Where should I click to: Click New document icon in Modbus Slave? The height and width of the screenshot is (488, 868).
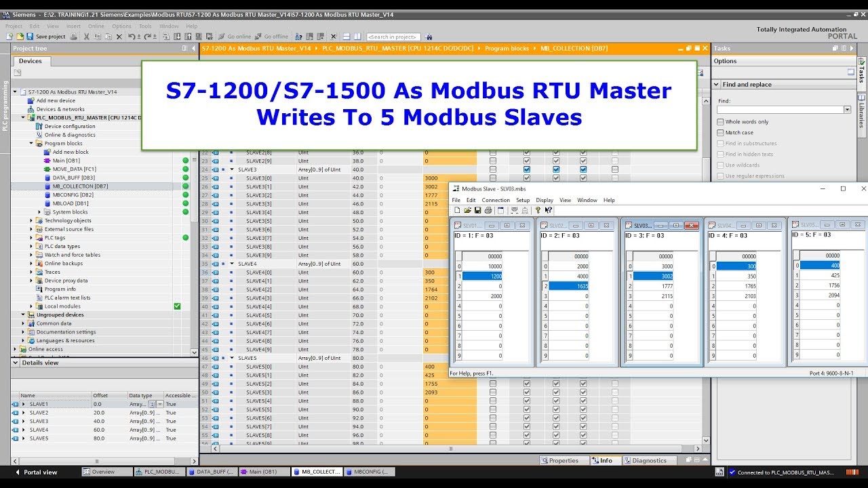pyautogui.click(x=457, y=210)
